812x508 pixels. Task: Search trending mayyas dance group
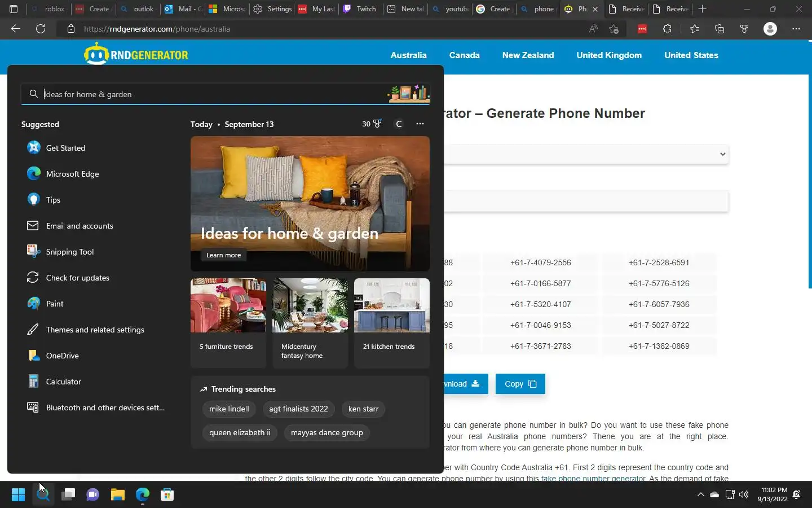(x=326, y=432)
